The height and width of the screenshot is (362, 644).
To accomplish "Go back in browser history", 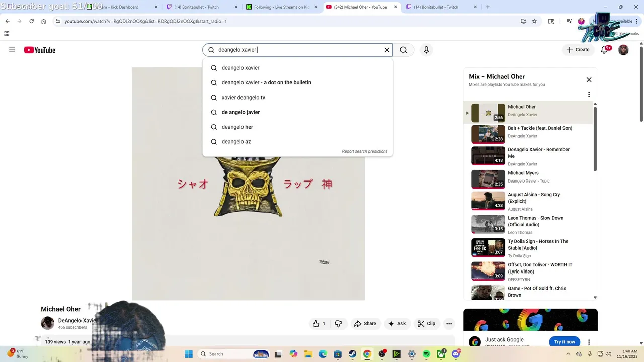I will [7, 21].
